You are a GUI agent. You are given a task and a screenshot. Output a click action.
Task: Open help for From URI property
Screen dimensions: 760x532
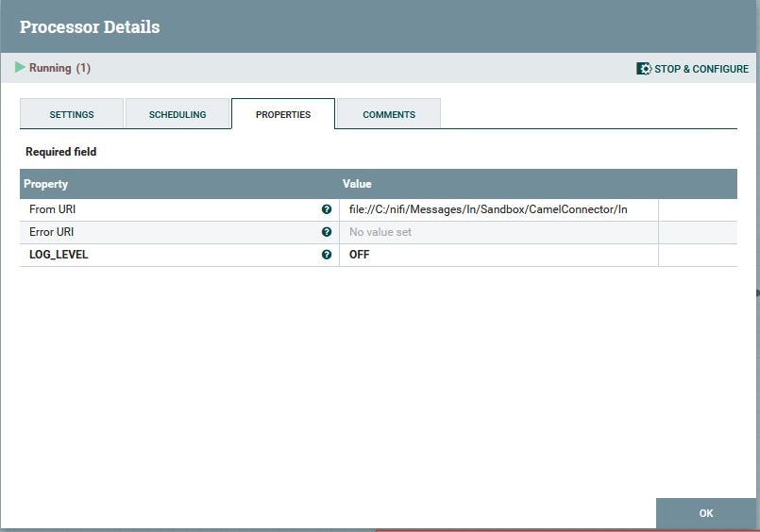pos(327,209)
